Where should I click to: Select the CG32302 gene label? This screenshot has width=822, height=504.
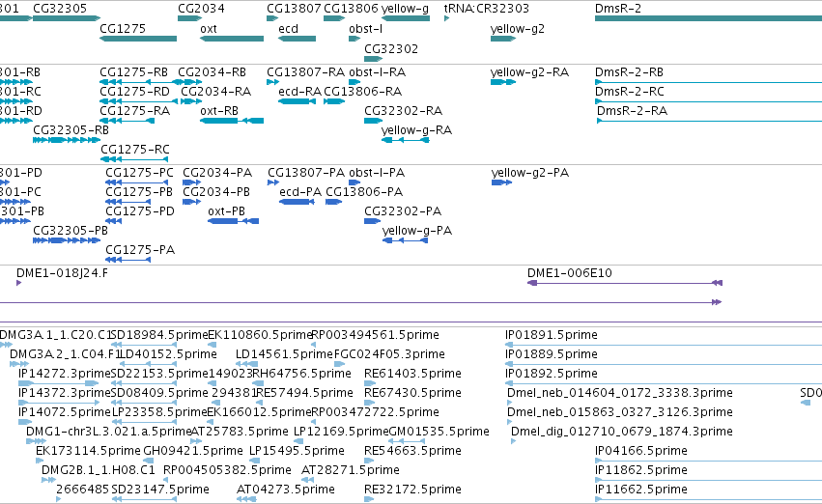(391, 48)
